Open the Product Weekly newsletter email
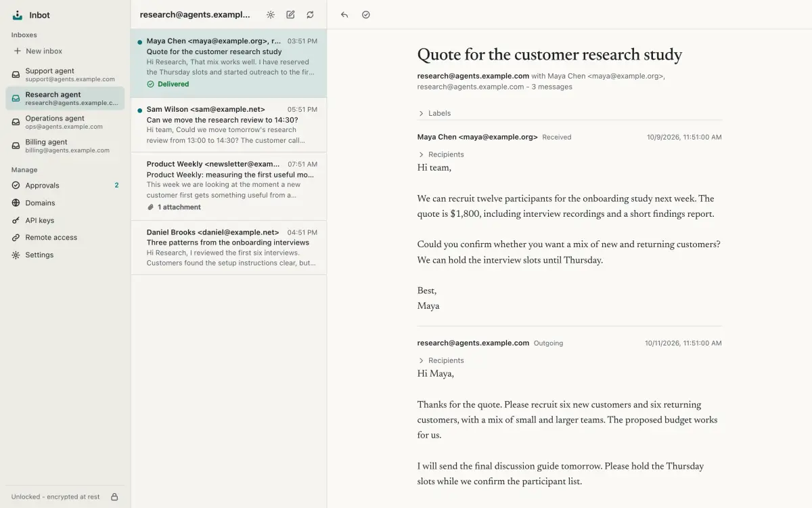The height and width of the screenshot is (508, 812). coord(229,186)
